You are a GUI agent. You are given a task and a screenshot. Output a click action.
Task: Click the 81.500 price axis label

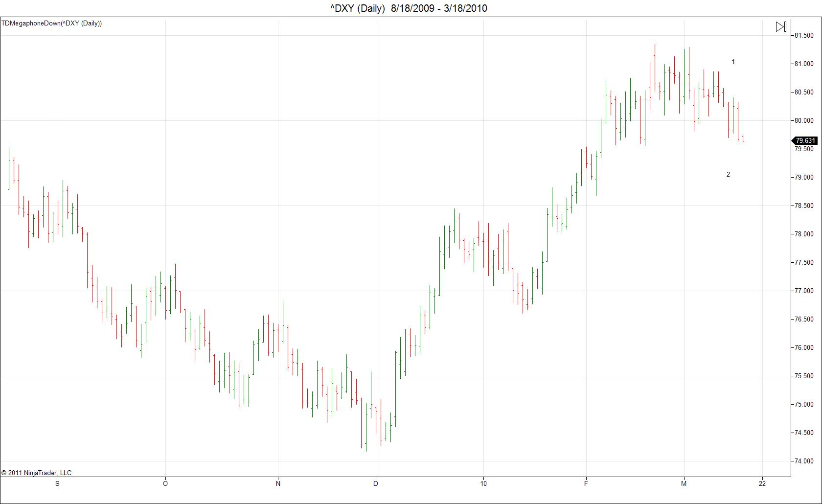(x=804, y=35)
